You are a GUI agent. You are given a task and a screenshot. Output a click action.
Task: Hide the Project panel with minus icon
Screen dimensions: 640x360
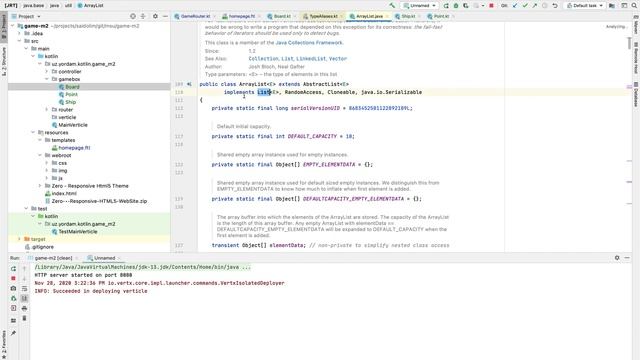tap(165, 16)
